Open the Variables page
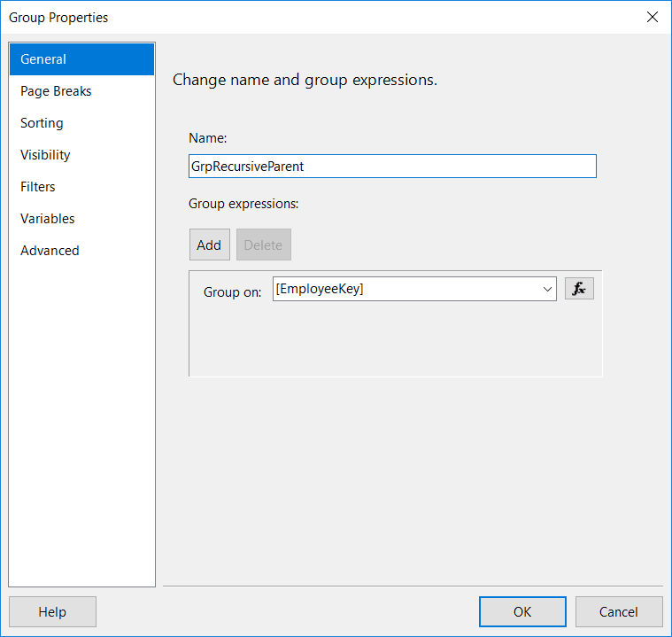Viewport: 672px width, 637px height. point(48,219)
